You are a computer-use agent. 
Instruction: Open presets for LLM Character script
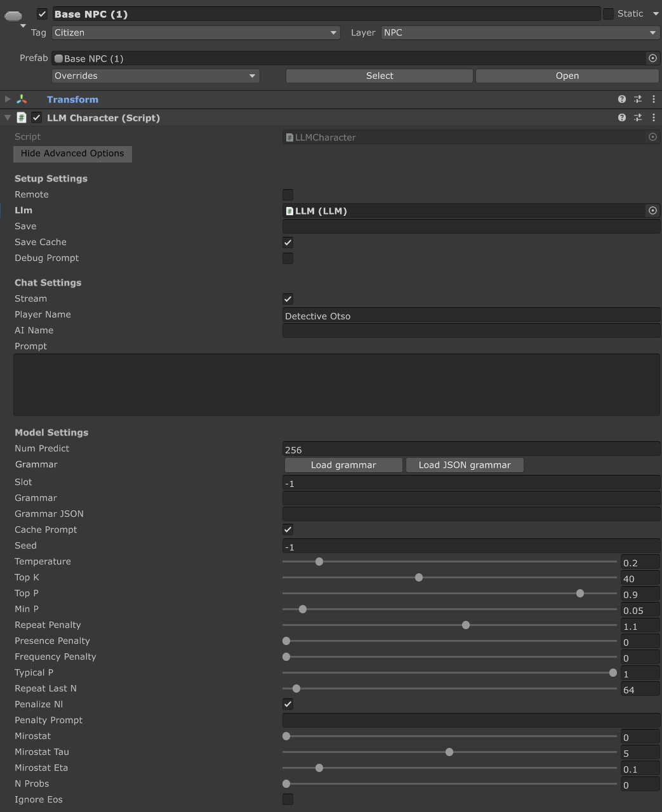638,117
